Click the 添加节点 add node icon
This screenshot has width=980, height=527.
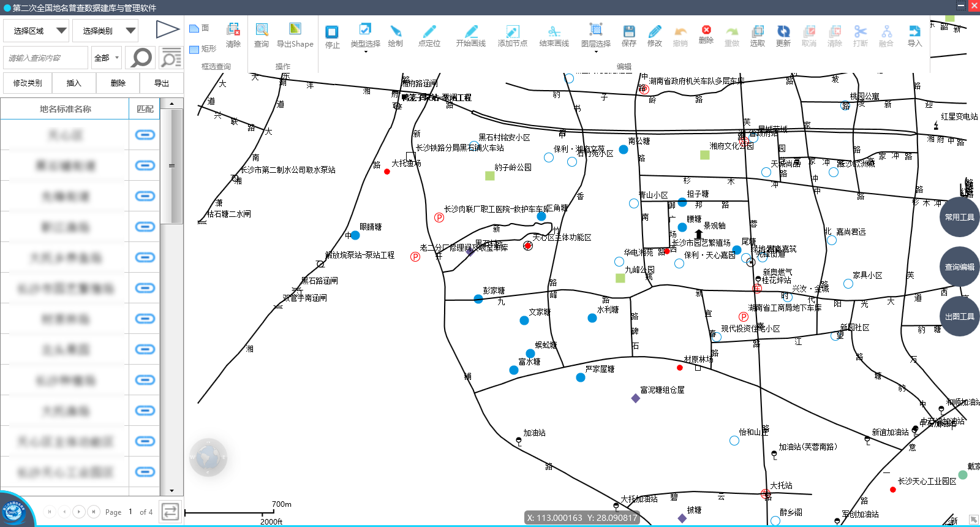pos(512,36)
